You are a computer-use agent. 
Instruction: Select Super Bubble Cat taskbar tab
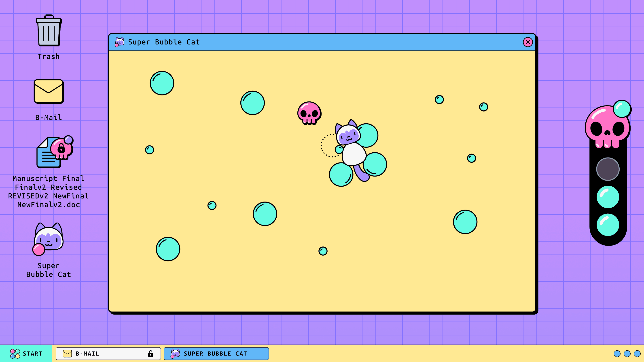[x=216, y=354]
